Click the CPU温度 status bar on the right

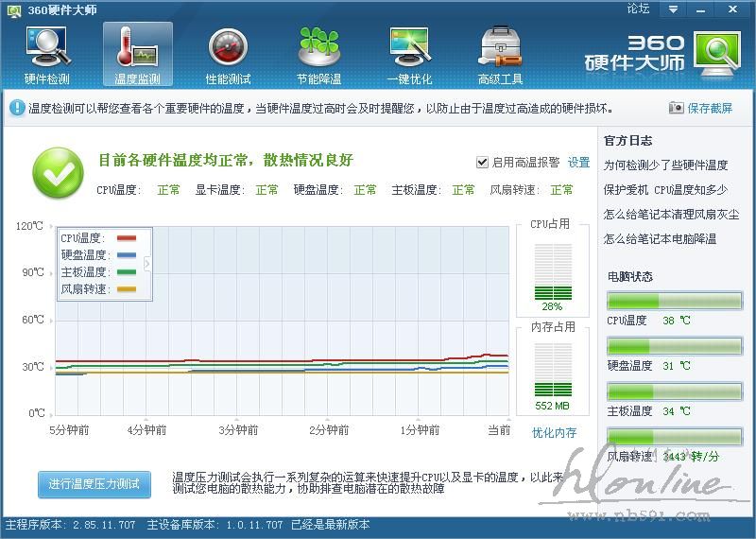(x=674, y=302)
